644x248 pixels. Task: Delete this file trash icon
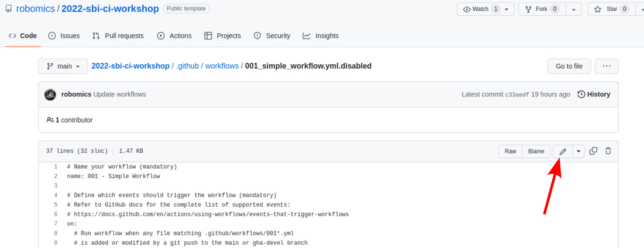(x=608, y=151)
